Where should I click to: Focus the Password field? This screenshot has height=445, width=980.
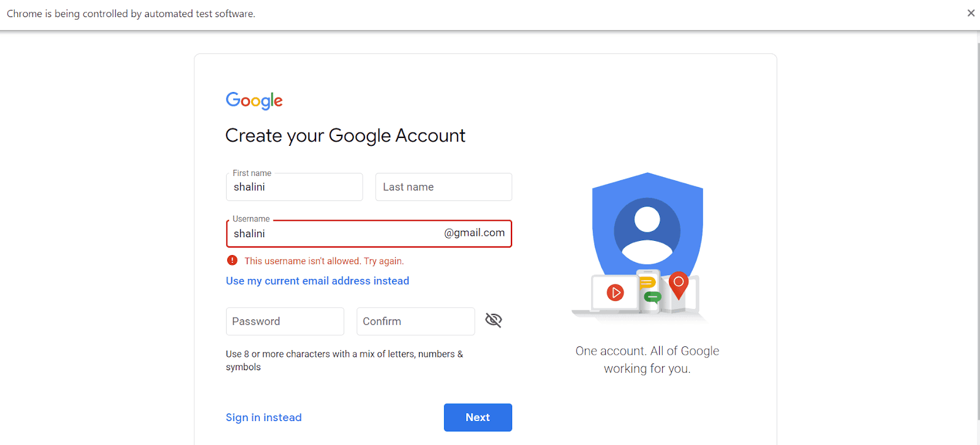[x=285, y=321]
